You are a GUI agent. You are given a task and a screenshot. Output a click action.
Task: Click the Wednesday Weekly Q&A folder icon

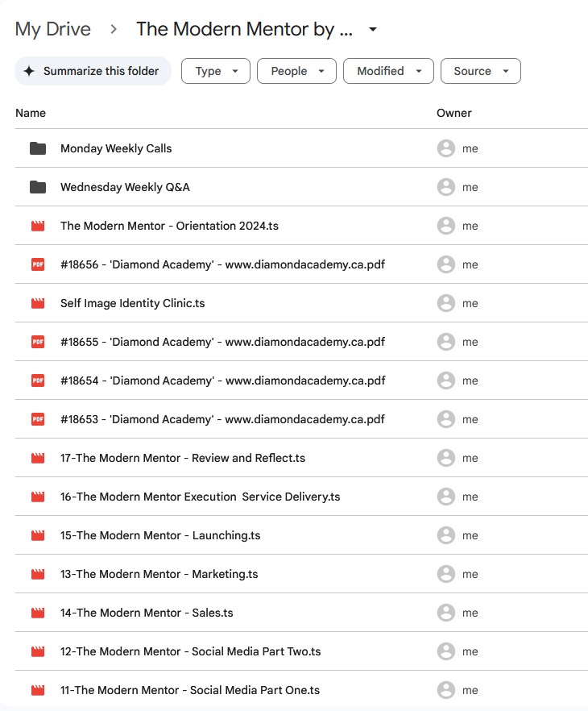click(x=38, y=187)
